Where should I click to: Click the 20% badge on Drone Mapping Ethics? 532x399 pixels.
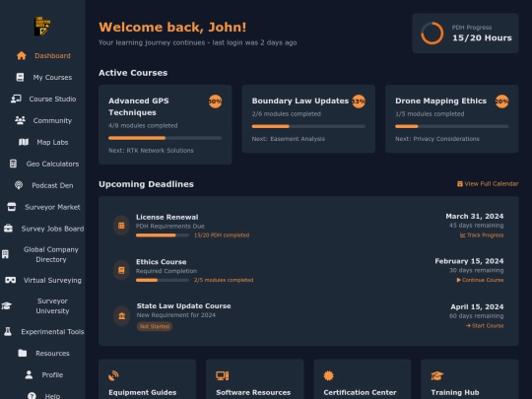pos(501,101)
